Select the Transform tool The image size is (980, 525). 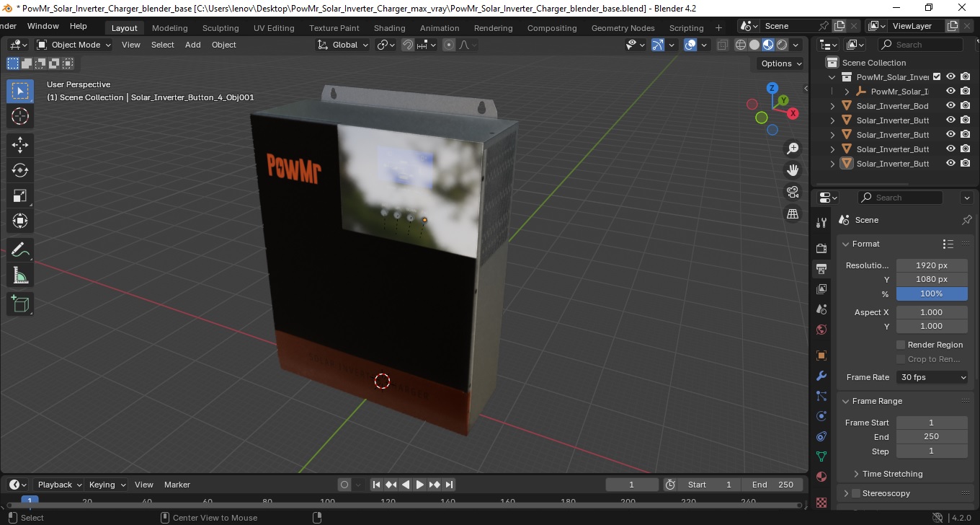20,221
